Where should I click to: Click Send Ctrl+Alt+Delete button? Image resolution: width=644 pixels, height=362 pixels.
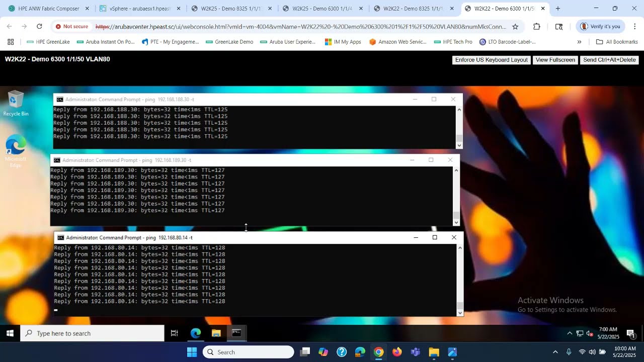(609, 60)
